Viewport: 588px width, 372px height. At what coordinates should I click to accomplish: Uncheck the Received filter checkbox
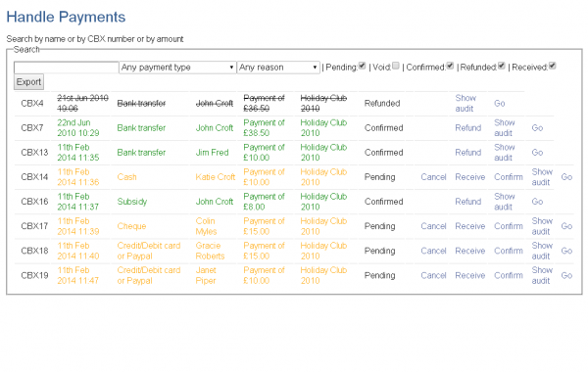[552, 66]
